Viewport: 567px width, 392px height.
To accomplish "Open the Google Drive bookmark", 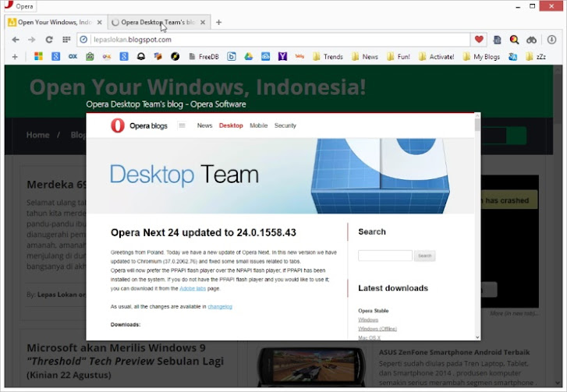I will coord(249,56).
